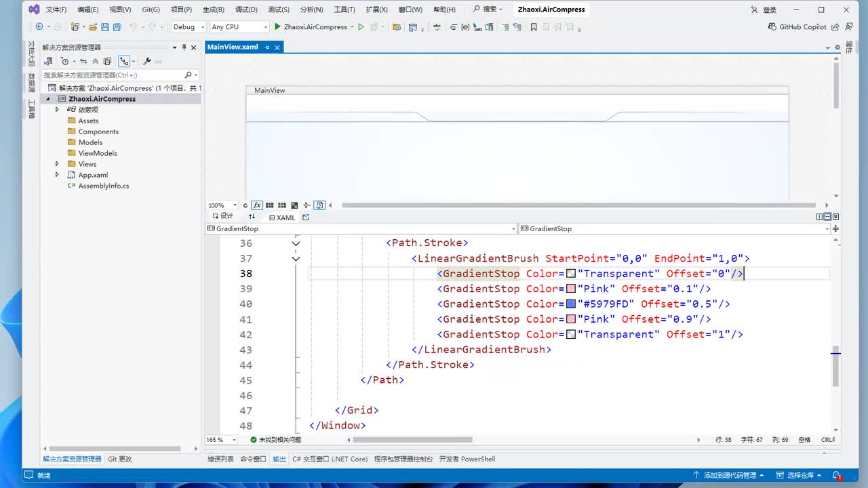
Task: Toggle the show snap grid button
Action: pyautogui.click(x=270, y=205)
